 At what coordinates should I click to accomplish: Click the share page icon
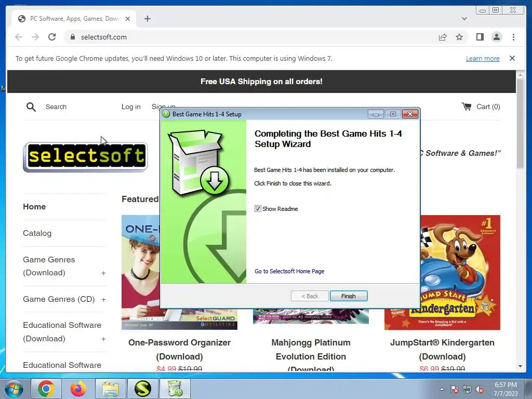click(443, 37)
